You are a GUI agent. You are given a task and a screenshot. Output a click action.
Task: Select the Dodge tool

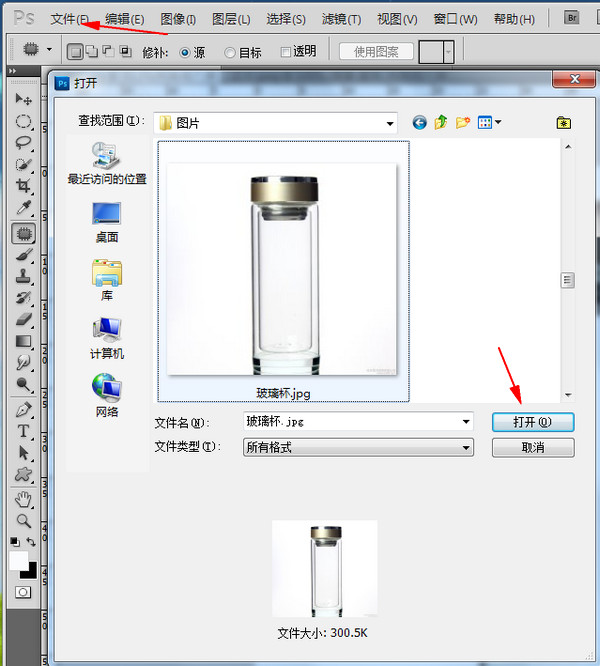[x=23, y=384]
